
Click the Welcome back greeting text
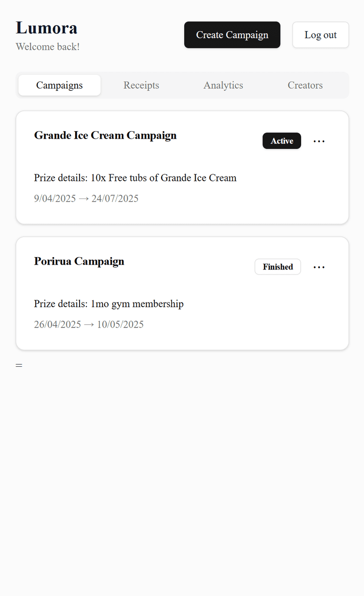(x=48, y=47)
